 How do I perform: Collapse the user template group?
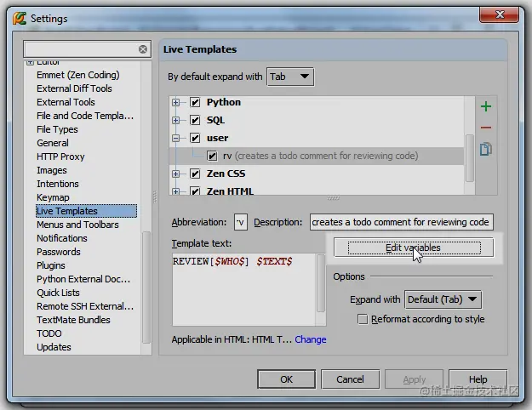click(175, 138)
